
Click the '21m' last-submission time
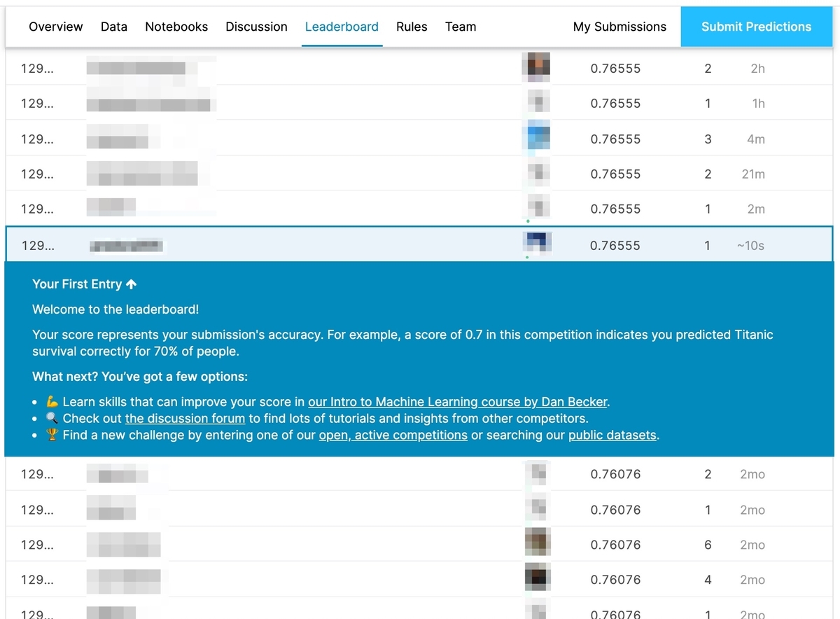pos(753,174)
